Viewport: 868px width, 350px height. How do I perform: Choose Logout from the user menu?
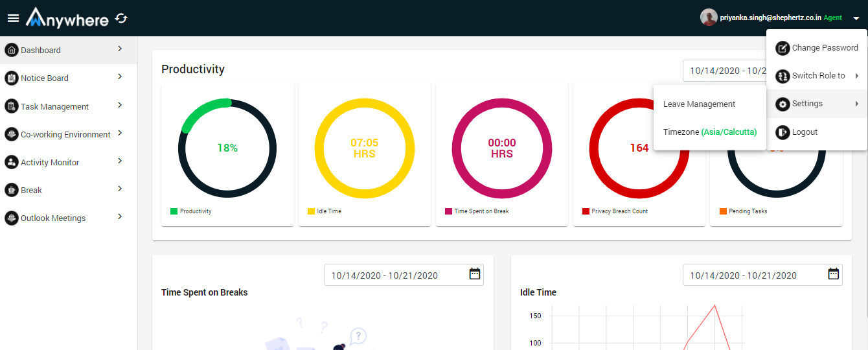pos(817,132)
